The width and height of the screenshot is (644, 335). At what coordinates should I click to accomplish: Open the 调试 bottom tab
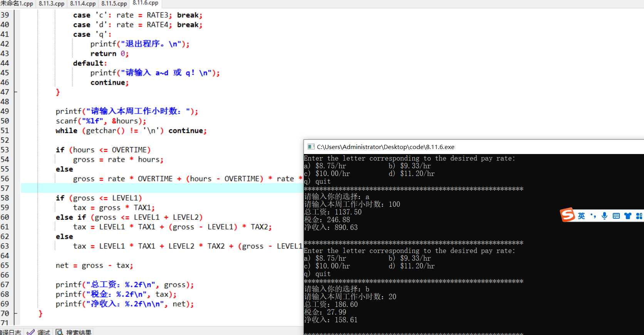[39, 332]
